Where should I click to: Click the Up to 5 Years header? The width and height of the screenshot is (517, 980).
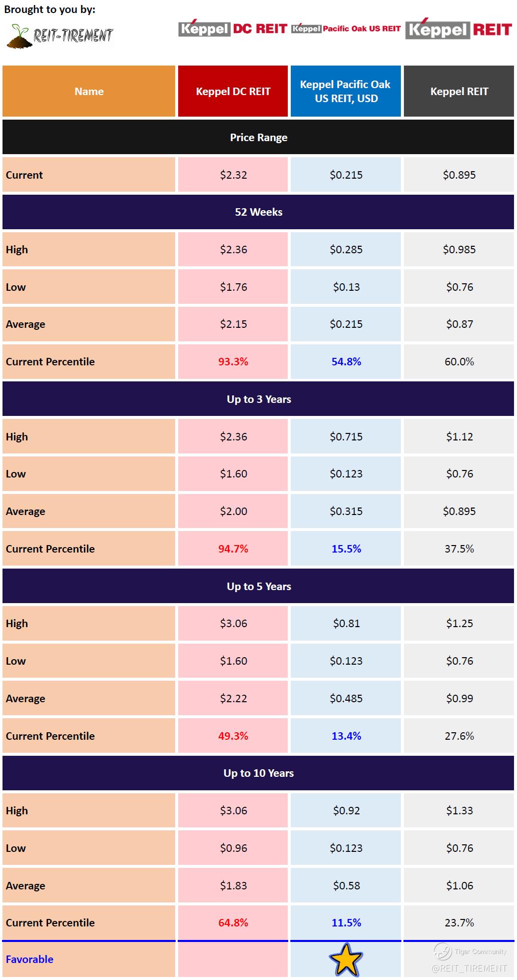258,587
